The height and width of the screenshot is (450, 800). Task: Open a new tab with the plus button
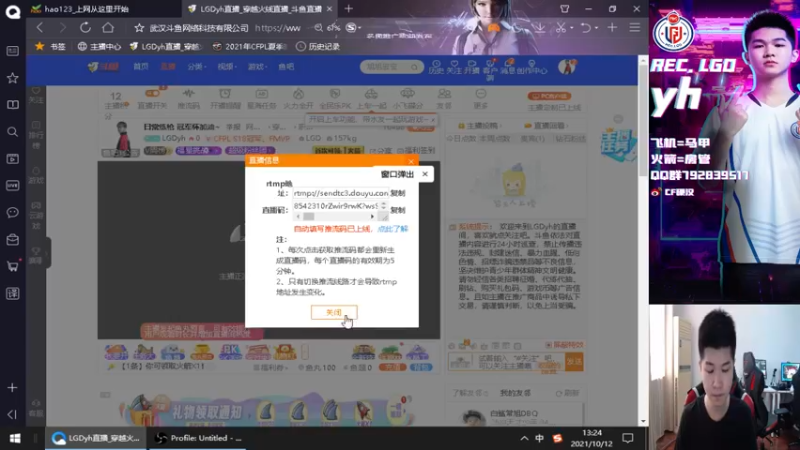coord(348,9)
